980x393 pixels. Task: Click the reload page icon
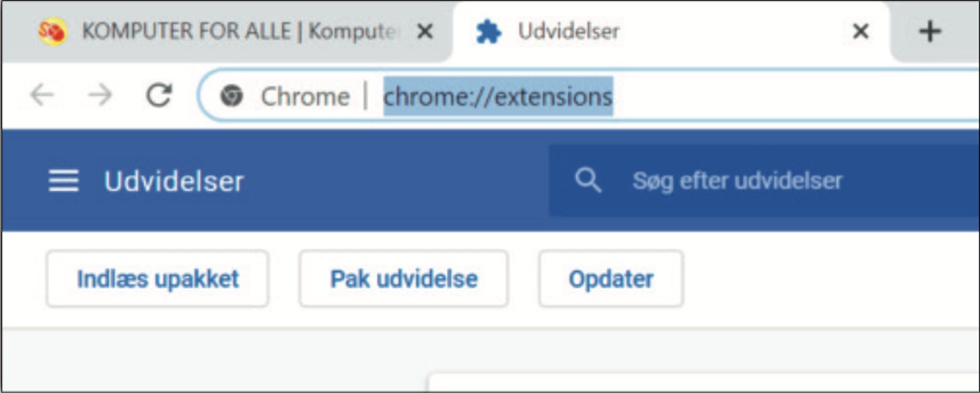click(159, 96)
